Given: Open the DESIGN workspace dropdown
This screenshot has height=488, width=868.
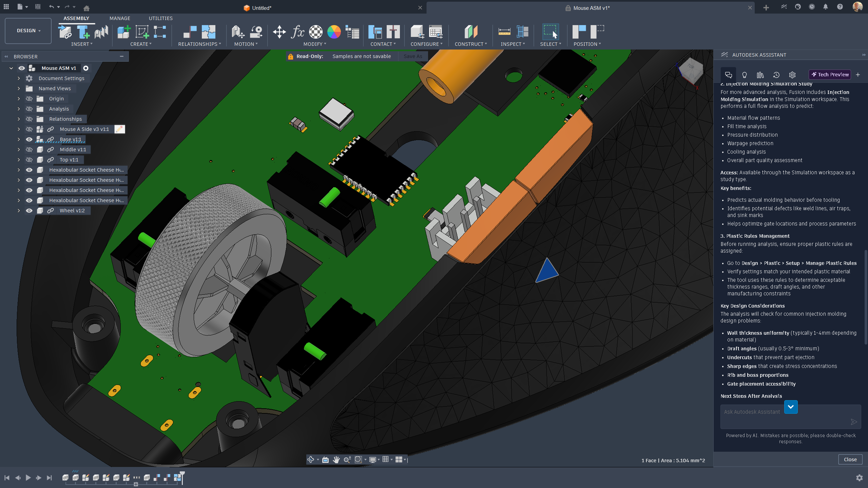Looking at the screenshot, I should [x=28, y=31].
